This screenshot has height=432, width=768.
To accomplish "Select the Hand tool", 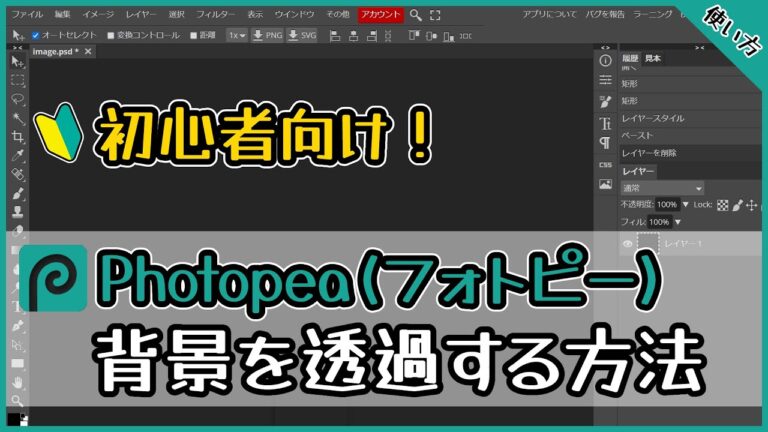I will pos(18,382).
